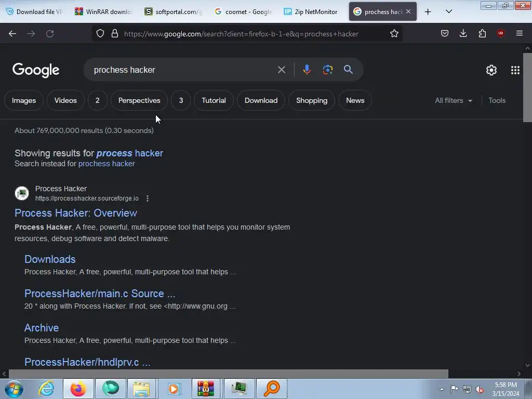This screenshot has width=532, height=399.
Task: Close the prochess hacker tab
Action: [x=408, y=12]
